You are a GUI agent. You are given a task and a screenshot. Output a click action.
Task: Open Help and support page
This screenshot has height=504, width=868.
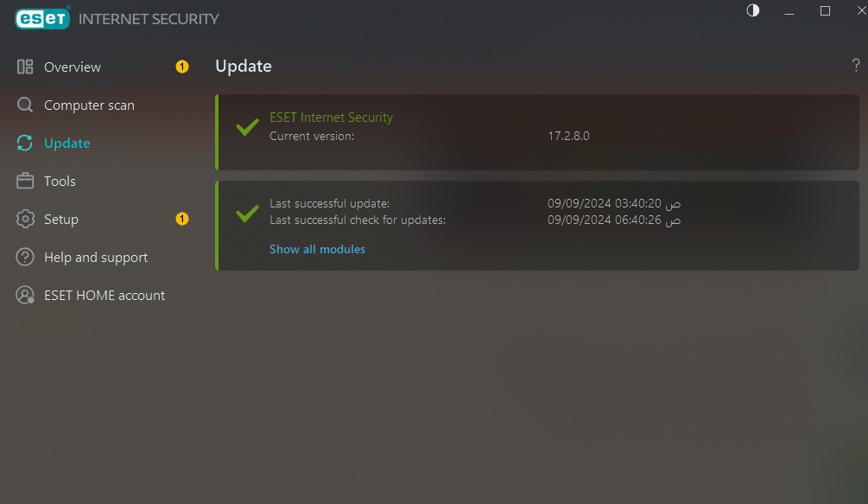pos(96,258)
